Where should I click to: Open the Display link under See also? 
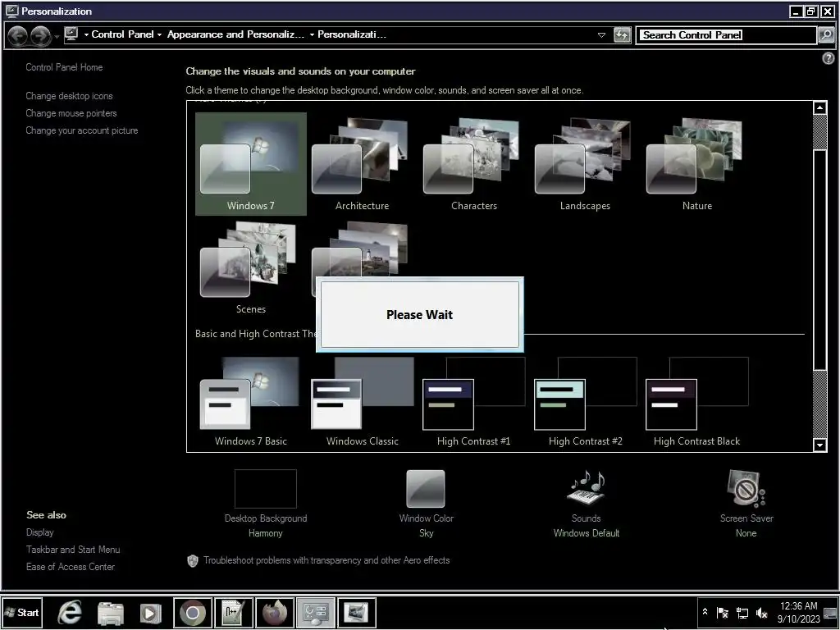click(x=40, y=532)
